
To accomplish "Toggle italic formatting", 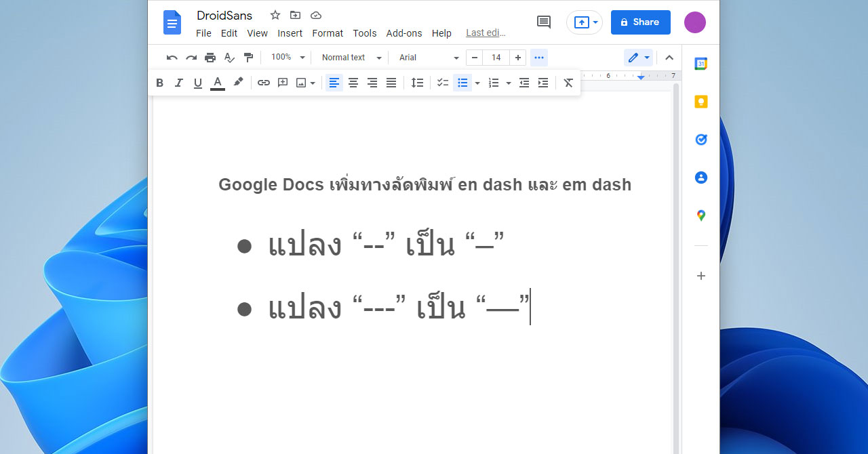I will pyautogui.click(x=179, y=83).
